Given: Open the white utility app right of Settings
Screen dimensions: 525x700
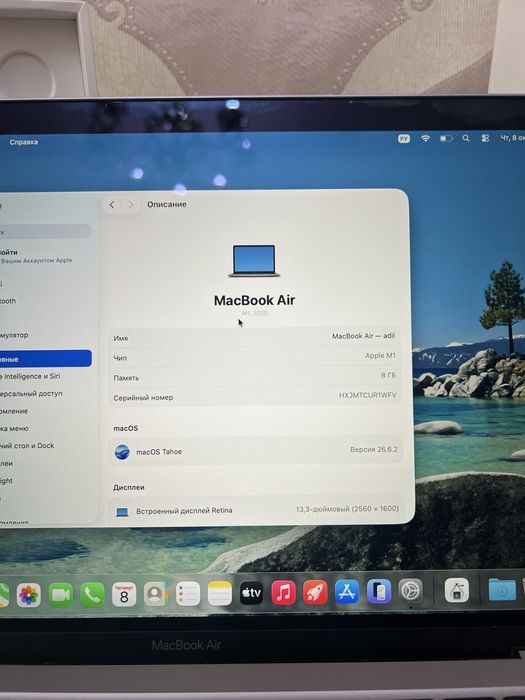Looking at the screenshot, I should coord(457,590).
